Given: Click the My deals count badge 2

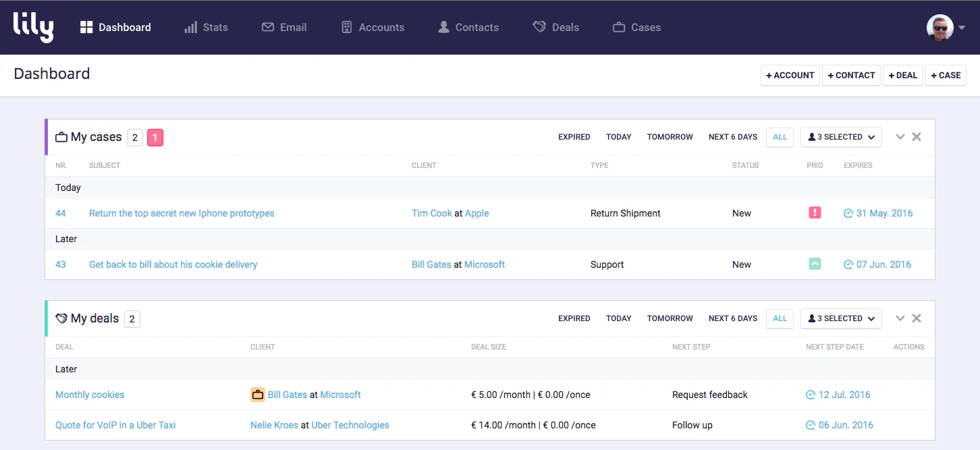Looking at the screenshot, I should coord(132,319).
